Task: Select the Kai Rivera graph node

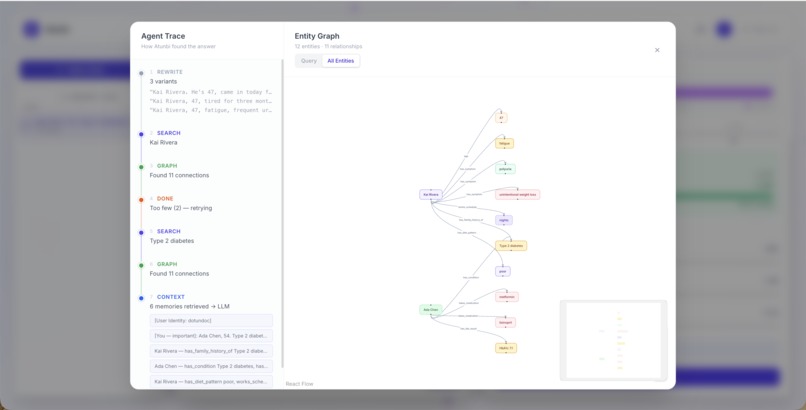Action: (431, 195)
